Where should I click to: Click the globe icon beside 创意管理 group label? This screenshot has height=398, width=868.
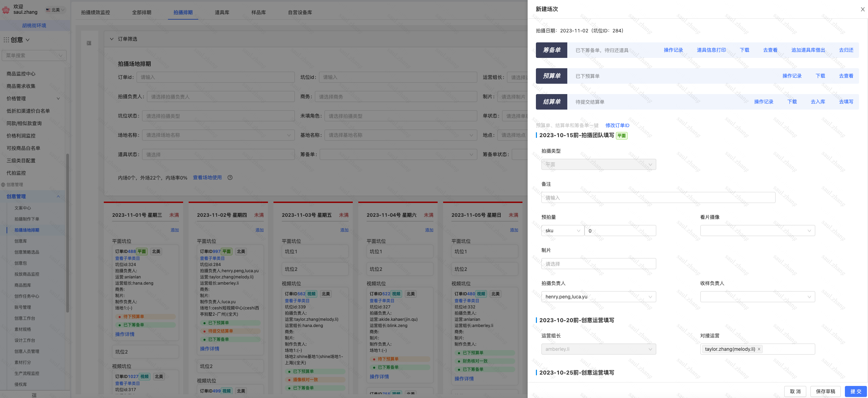tap(3, 185)
